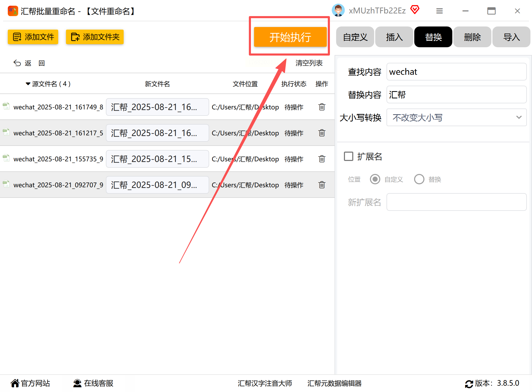Open the 大小写转换 dropdown

[x=456, y=117]
